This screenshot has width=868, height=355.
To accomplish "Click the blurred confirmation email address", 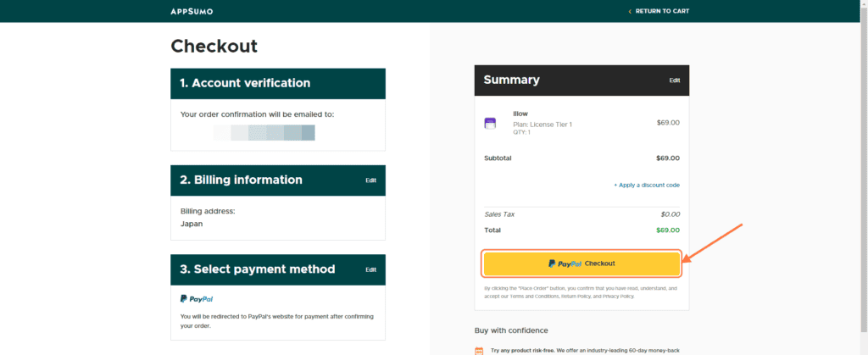I will click(x=264, y=133).
